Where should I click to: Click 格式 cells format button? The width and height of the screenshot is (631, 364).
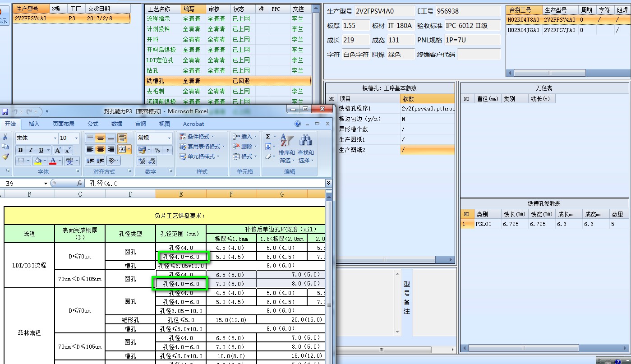pyautogui.click(x=244, y=156)
